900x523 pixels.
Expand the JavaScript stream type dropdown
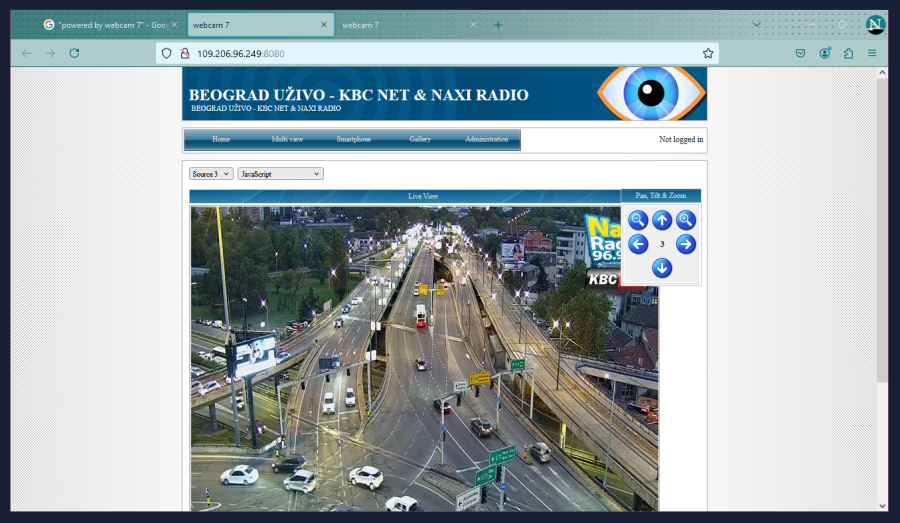point(280,174)
